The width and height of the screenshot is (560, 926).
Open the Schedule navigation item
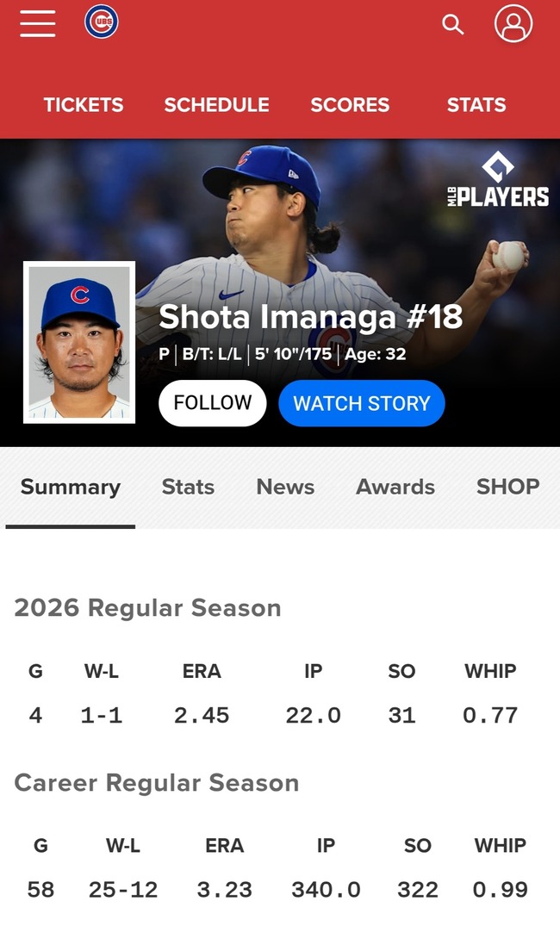(216, 105)
